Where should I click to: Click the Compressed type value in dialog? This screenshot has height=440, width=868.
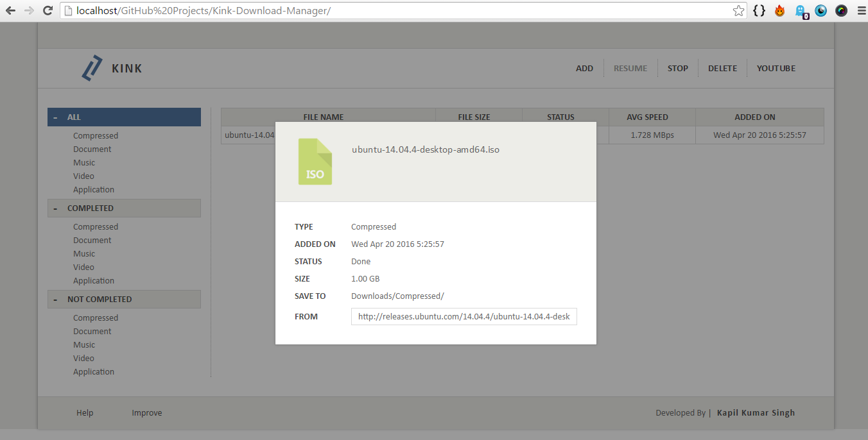(374, 226)
